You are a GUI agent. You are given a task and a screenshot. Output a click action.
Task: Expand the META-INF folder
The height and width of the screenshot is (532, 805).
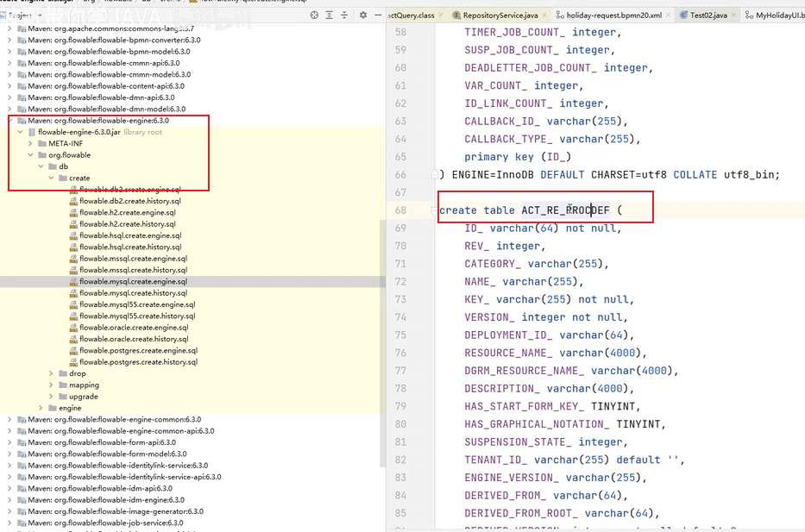tap(30, 144)
